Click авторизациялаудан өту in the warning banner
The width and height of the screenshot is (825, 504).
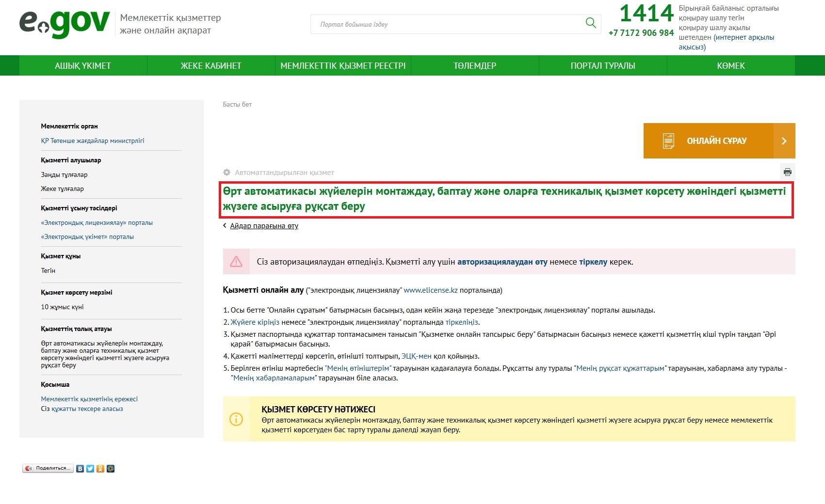tap(502, 262)
